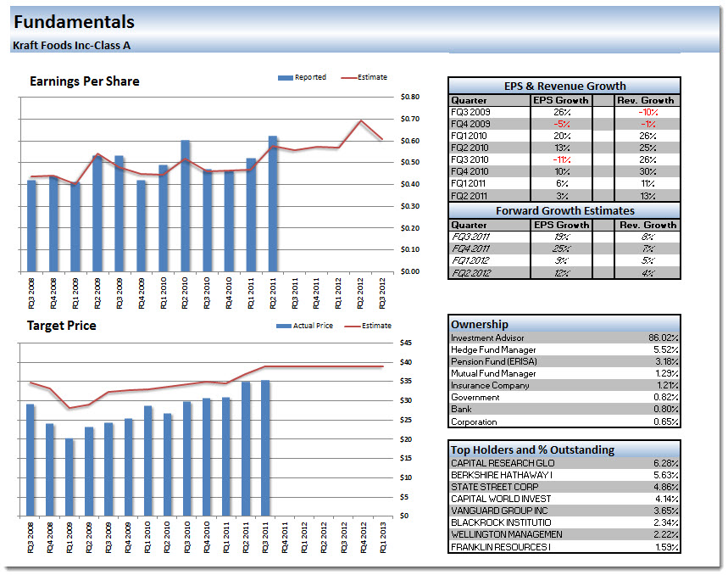Viewport: 728px width, 575px height.
Task: Click the BLACKROCK INSTITUTIO holder
Action: [x=501, y=522]
